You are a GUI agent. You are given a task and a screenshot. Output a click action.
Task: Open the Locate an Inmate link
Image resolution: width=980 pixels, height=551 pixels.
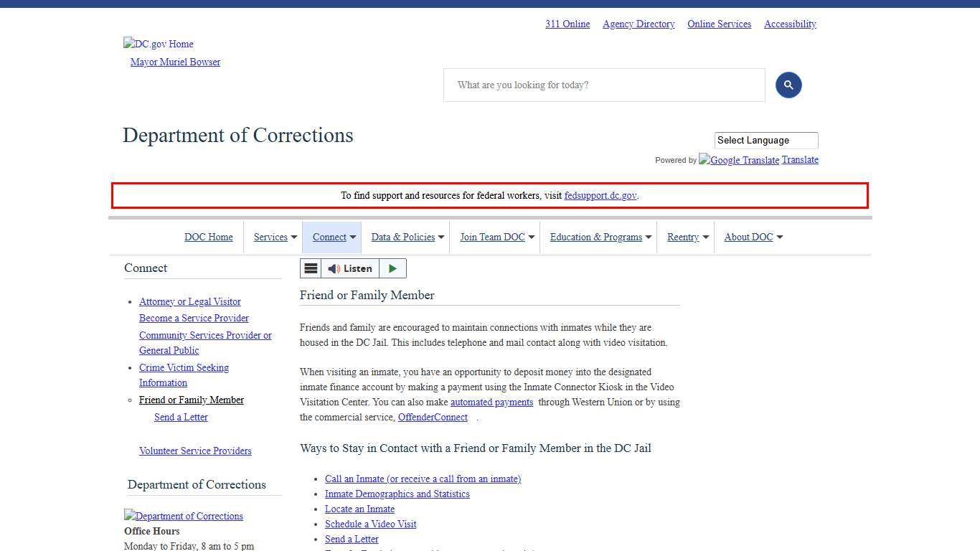tap(359, 509)
